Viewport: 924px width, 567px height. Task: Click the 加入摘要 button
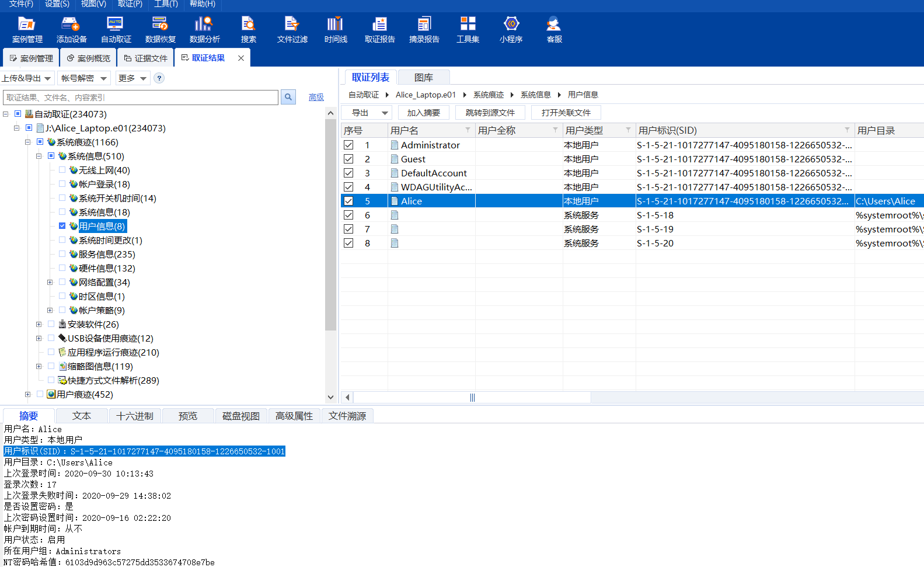point(424,113)
